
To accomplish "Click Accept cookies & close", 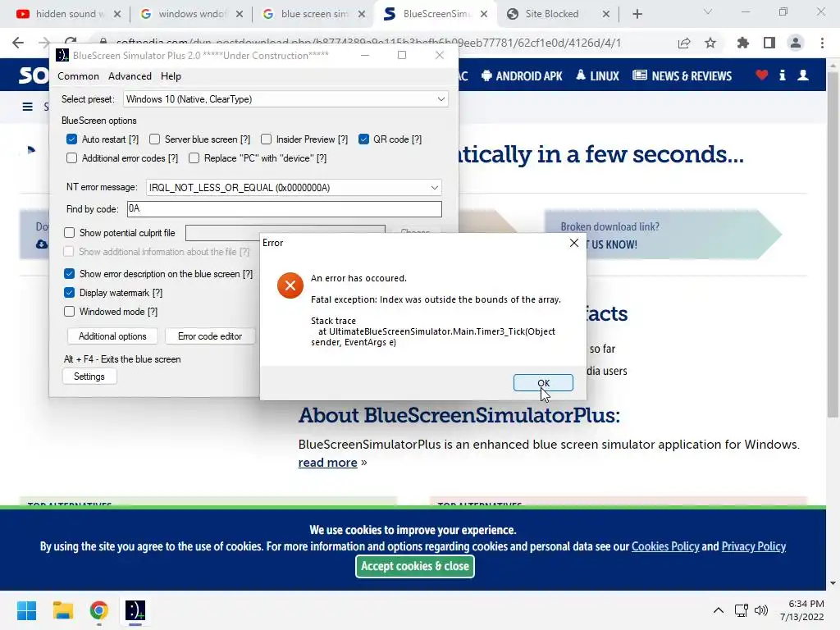I will click(x=414, y=566).
